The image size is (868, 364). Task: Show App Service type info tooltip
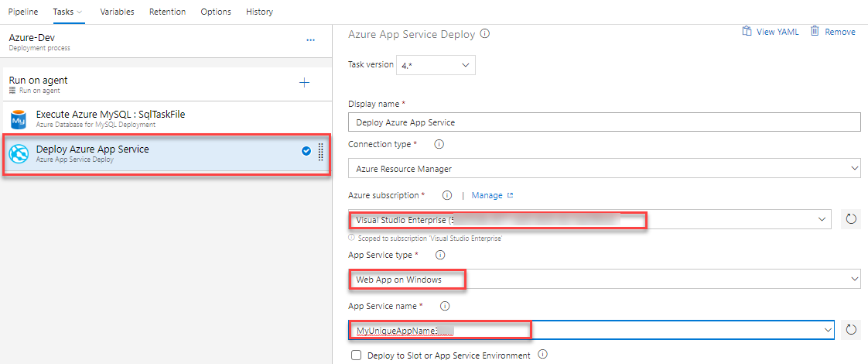[x=441, y=256]
